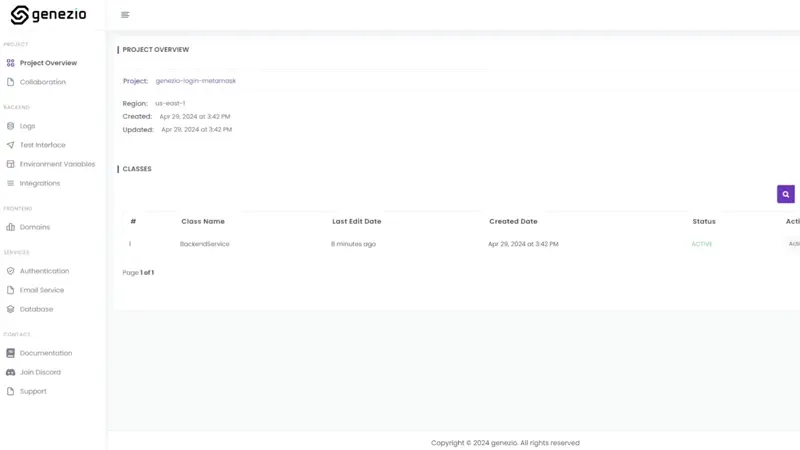Click the Status column header
This screenshot has width=800, height=450.
[x=704, y=221]
